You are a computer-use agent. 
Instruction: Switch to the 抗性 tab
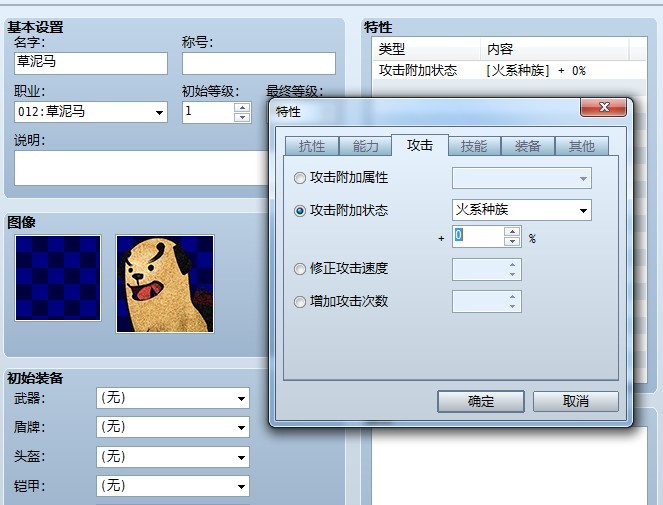coord(312,146)
